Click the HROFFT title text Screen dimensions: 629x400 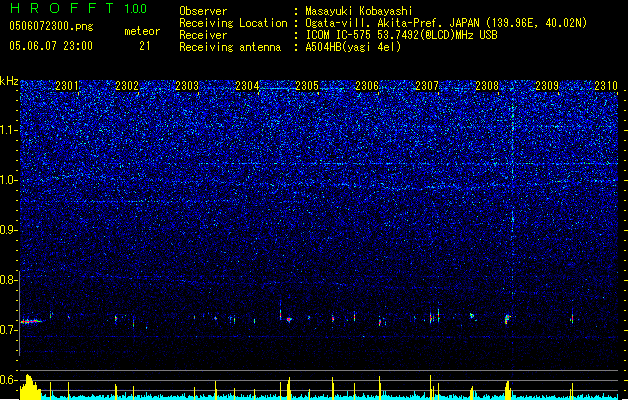click(62, 8)
